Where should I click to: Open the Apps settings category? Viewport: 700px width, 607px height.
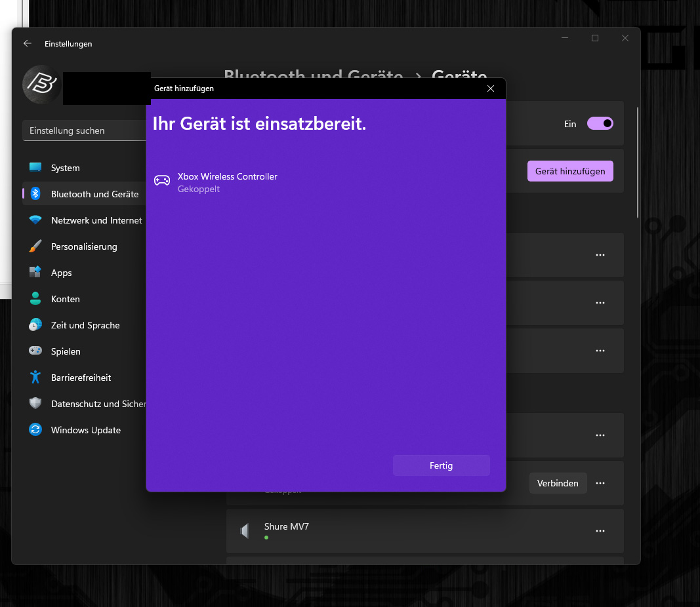click(x=85, y=273)
